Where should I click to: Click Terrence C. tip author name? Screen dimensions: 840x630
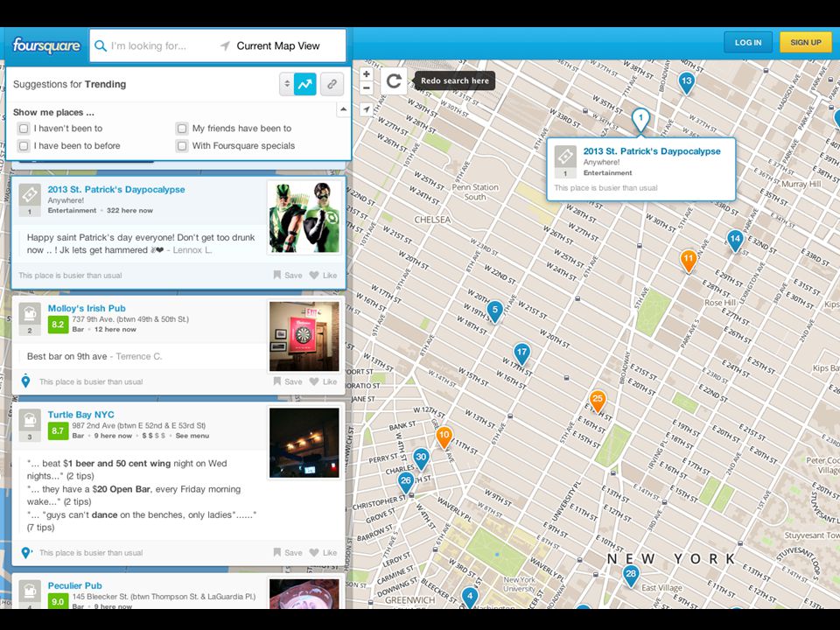(139, 357)
